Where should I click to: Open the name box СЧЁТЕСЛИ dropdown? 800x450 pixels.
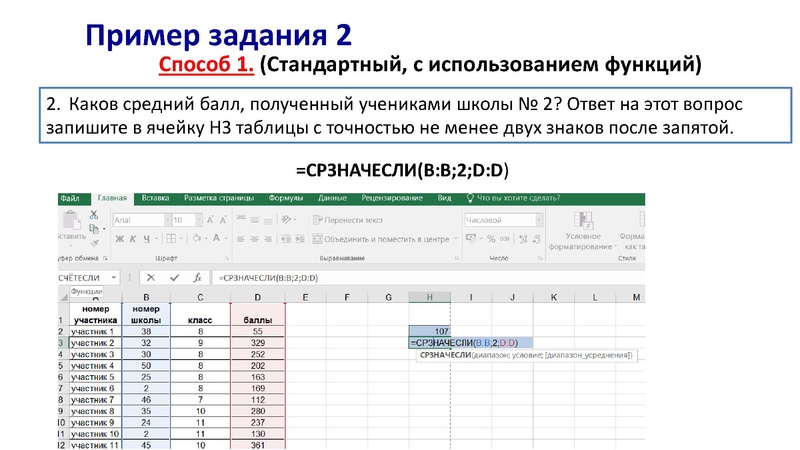[x=113, y=278]
